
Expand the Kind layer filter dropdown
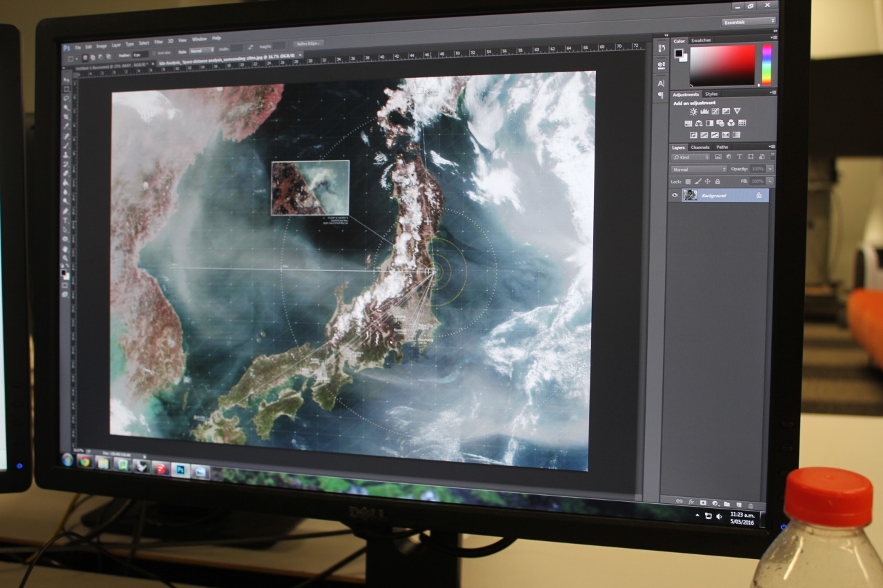coord(691,157)
